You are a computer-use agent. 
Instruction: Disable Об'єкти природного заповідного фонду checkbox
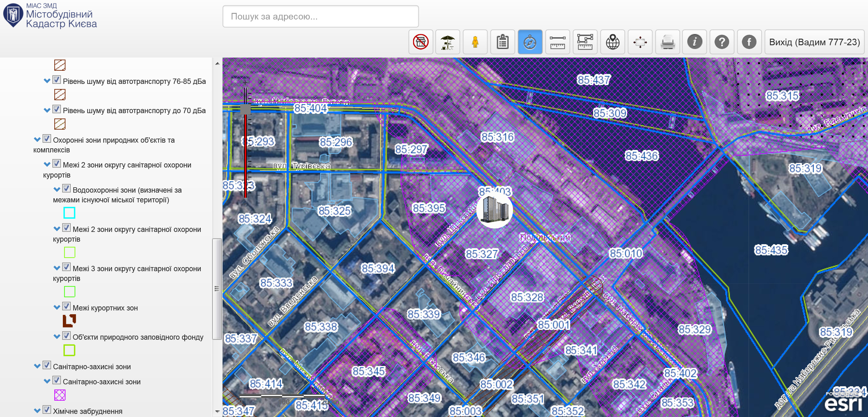click(66, 336)
